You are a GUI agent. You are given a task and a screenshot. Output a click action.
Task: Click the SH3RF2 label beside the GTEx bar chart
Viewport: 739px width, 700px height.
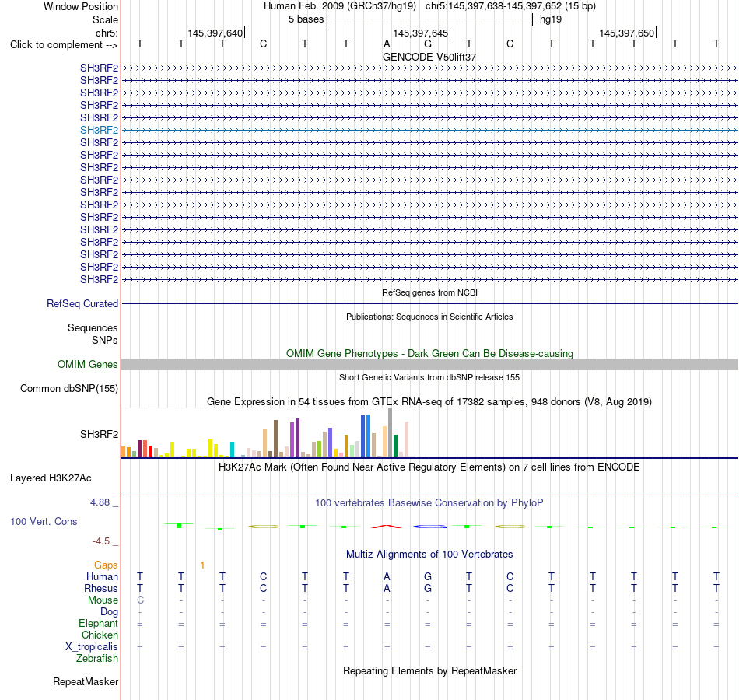(x=99, y=434)
